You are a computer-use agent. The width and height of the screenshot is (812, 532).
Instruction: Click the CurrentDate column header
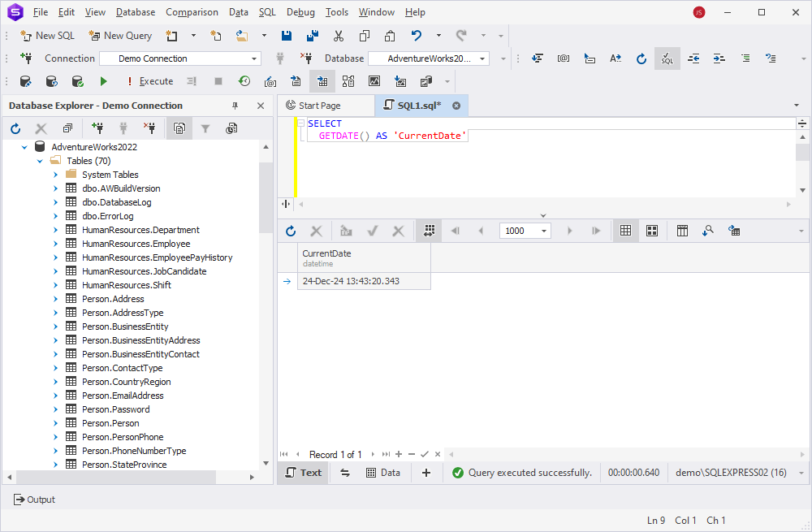tap(364, 258)
